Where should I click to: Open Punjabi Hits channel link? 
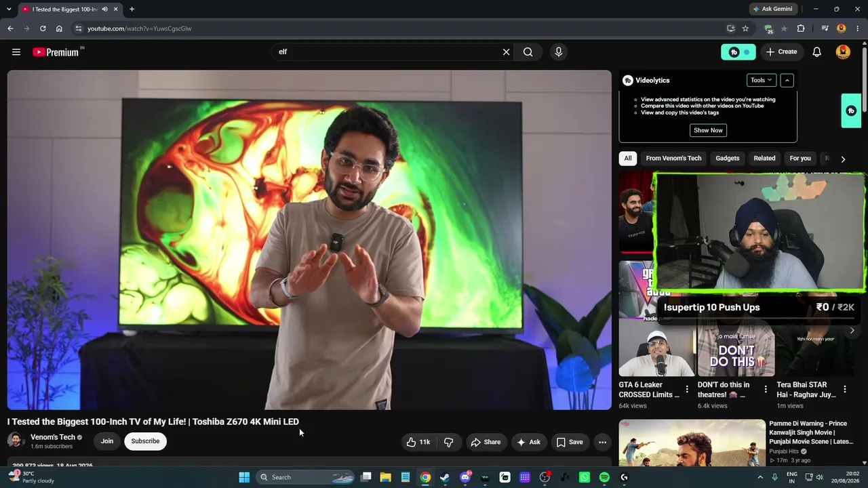(784, 451)
